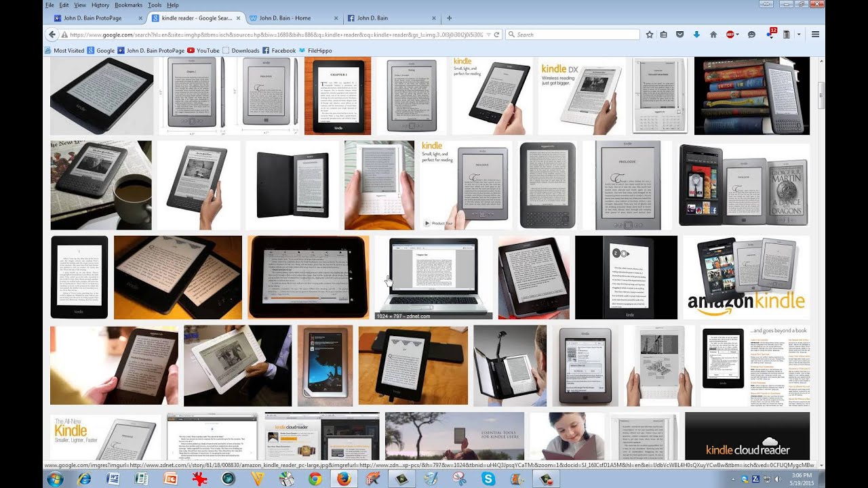
Task: Reload the page with the refresh icon
Action: [497, 34]
